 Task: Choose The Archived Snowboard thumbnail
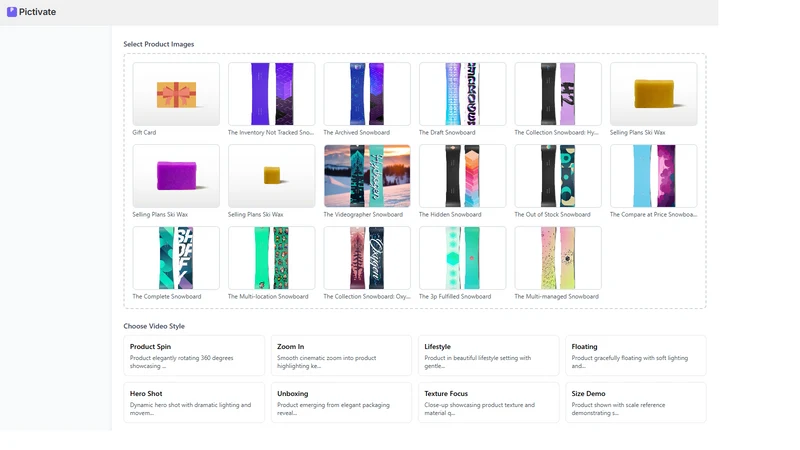pos(367,94)
